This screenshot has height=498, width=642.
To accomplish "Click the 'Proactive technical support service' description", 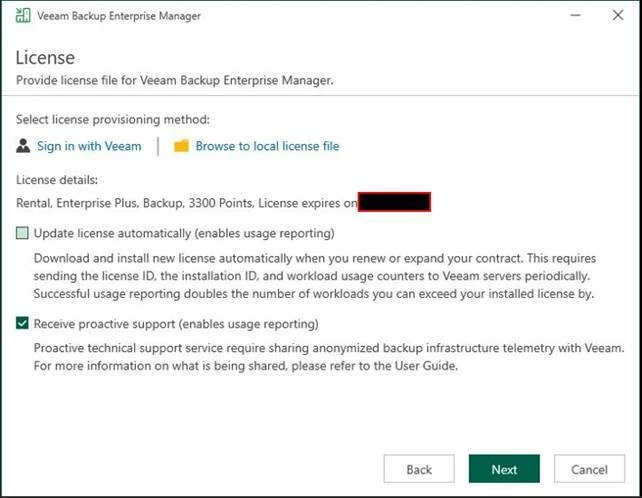I will pyautogui.click(x=329, y=357).
